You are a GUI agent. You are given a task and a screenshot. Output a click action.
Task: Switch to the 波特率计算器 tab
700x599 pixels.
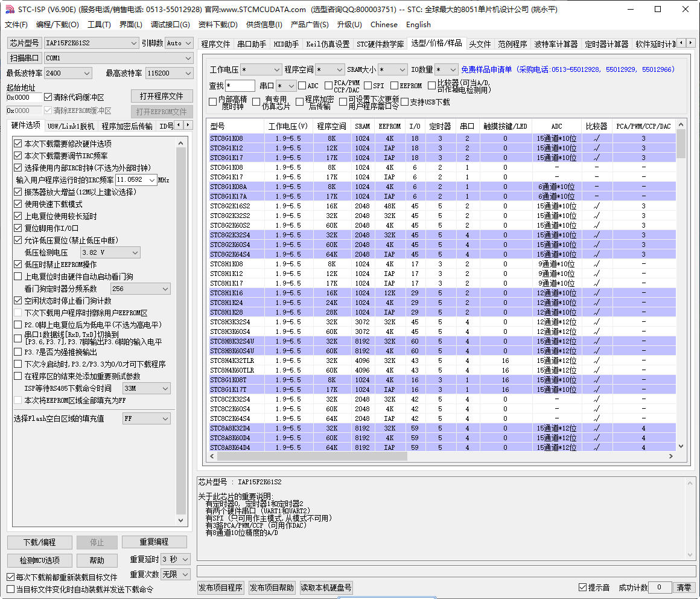555,44
